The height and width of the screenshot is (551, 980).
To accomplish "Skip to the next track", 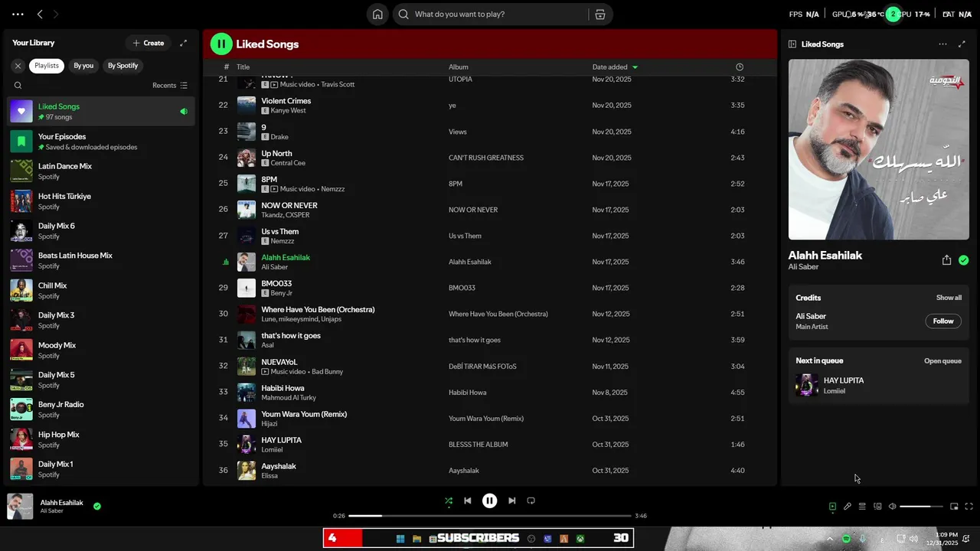I will [x=511, y=501].
